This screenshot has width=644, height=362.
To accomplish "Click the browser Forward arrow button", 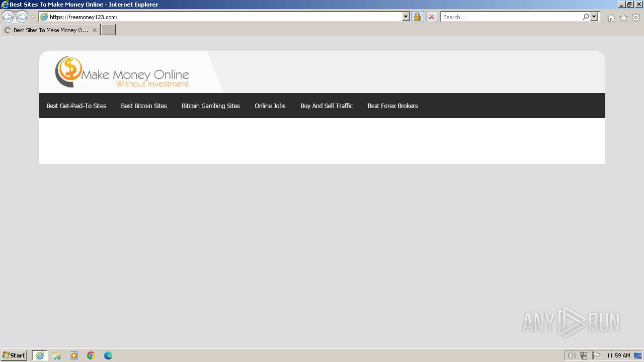I will pyautogui.click(x=22, y=17).
